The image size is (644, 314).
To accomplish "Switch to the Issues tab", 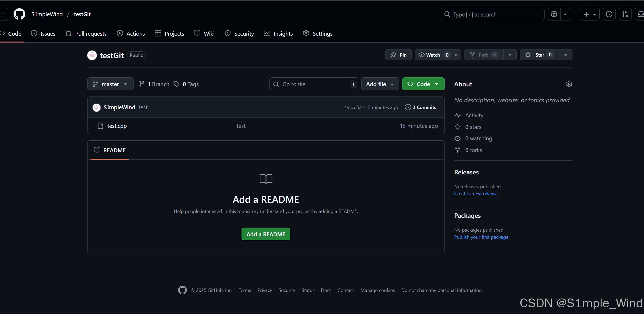I will [43, 34].
